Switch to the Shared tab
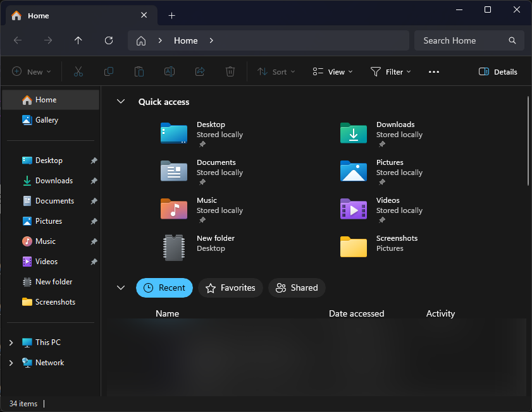This screenshot has width=532, height=412. [297, 288]
